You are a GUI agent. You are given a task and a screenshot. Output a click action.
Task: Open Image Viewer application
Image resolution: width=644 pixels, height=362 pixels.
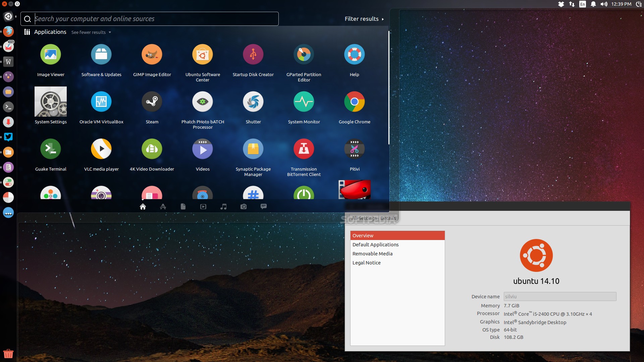point(51,54)
